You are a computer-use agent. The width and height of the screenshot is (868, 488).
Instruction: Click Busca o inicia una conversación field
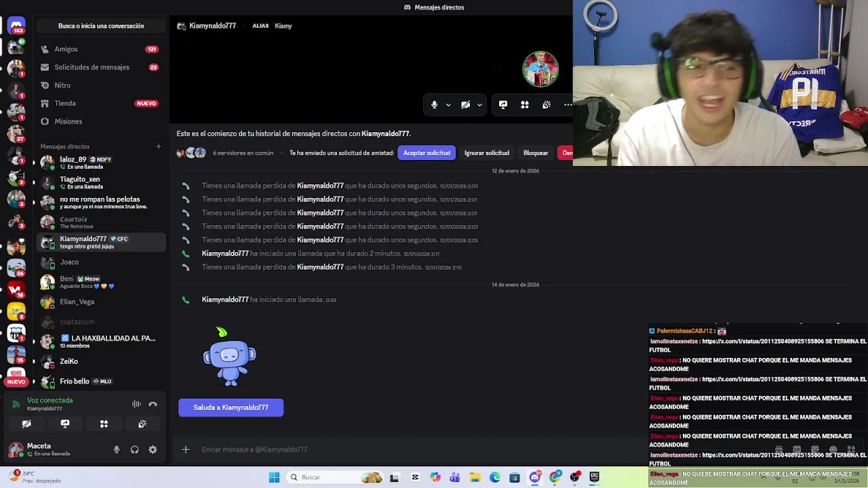pos(101,26)
